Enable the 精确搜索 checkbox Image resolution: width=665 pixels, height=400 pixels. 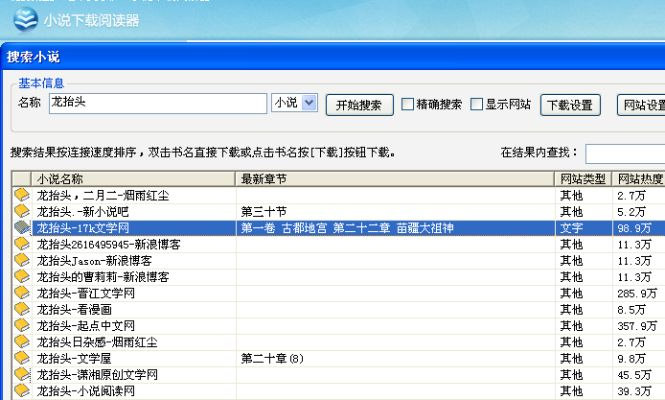(x=407, y=104)
